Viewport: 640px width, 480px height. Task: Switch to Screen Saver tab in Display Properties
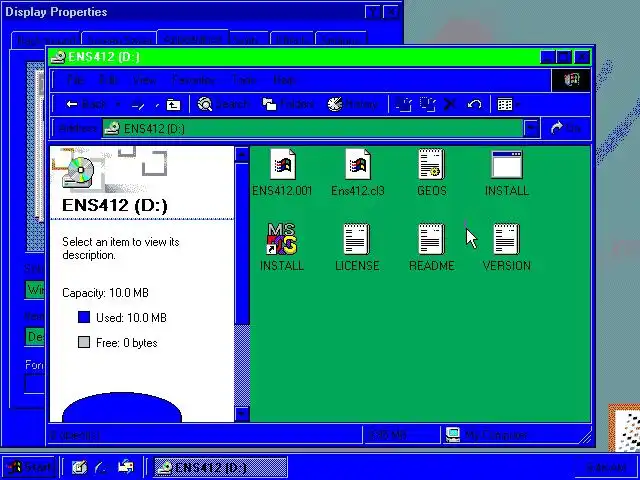(119, 40)
